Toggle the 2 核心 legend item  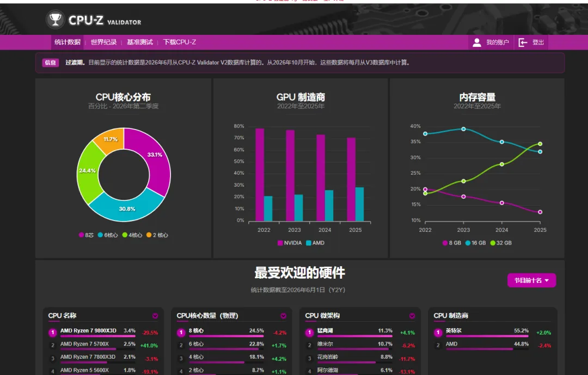click(157, 235)
